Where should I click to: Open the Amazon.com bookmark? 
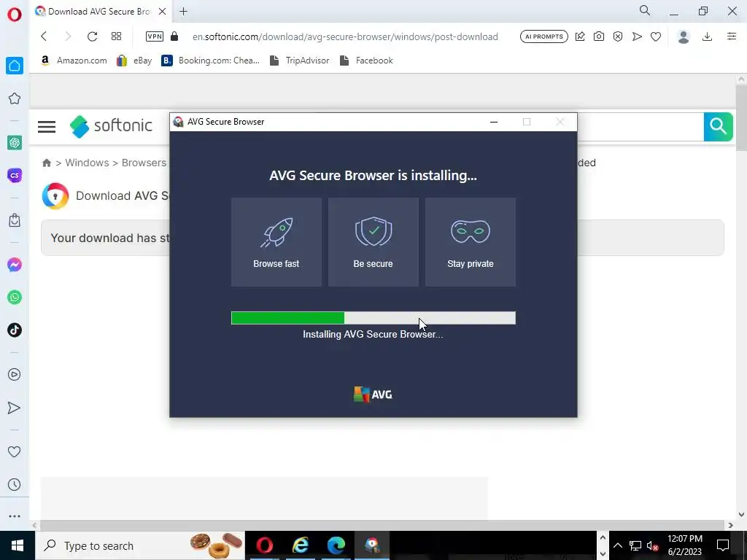coord(74,61)
